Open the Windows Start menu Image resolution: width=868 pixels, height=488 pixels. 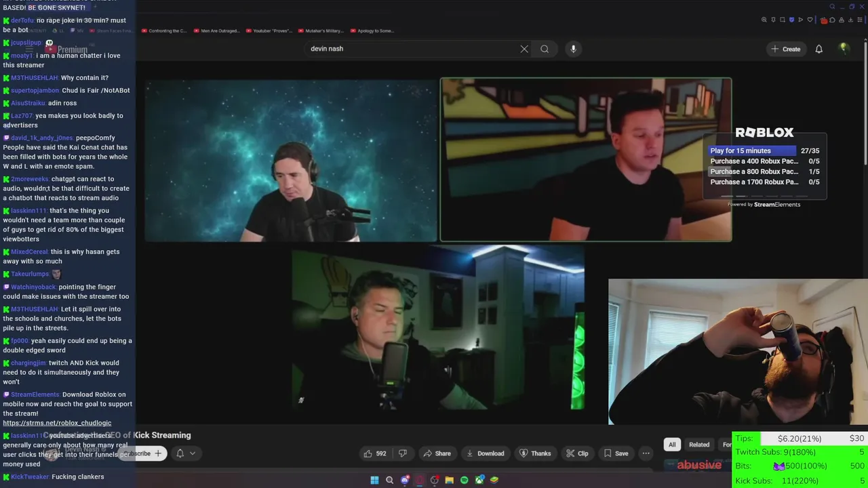(374, 480)
